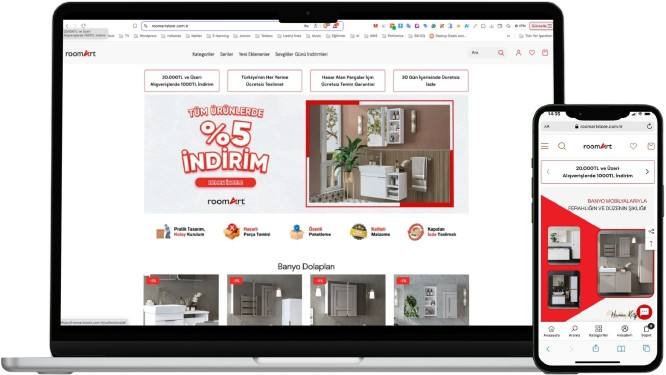Open Sevgililer Günü İndirimleri menu item
The height and width of the screenshot is (375, 666).
(301, 54)
